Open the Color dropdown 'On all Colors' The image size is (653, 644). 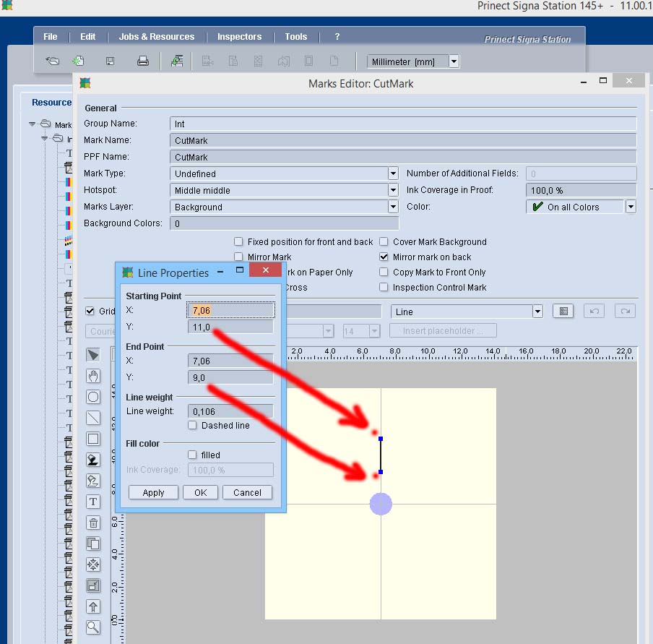(631, 207)
